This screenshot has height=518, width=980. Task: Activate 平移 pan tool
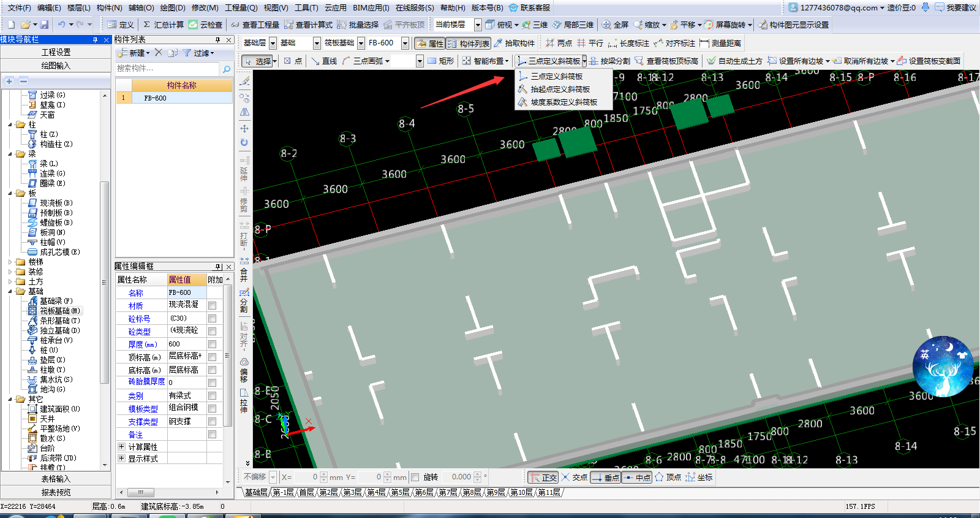point(684,25)
